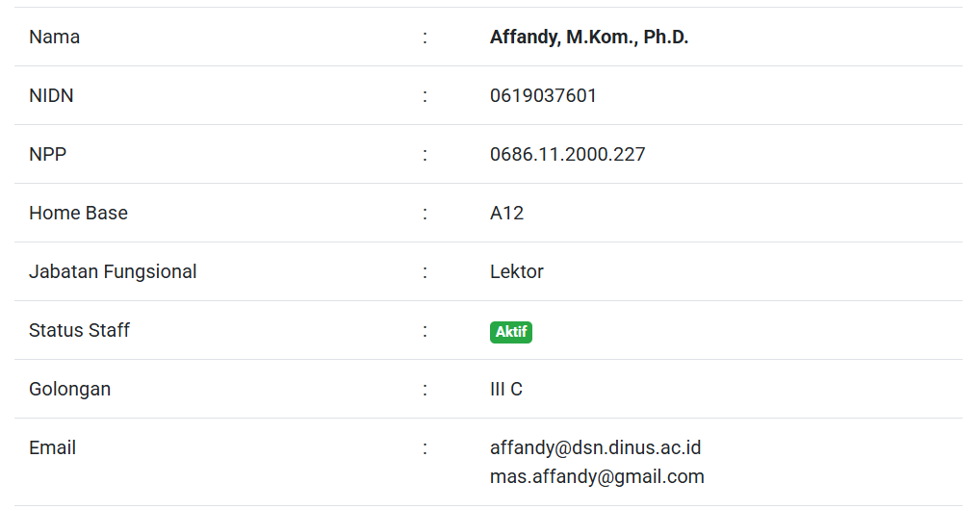Click the Status Staff label
Screen dimensions: 980x509
click(x=79, y=330)
